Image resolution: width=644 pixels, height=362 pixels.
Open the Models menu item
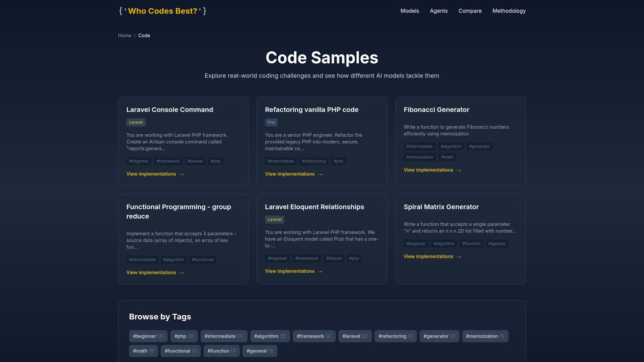(x=410, y=11)
